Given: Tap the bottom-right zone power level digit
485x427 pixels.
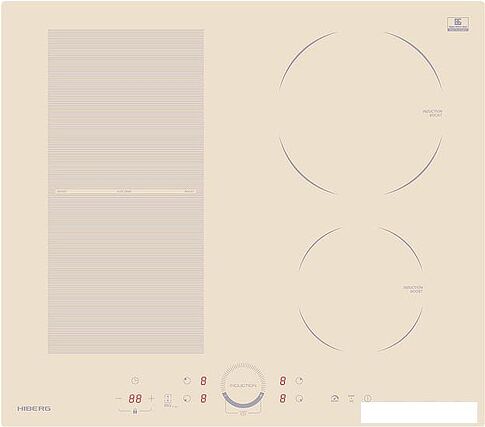Looking at the screenshot, I should point(283,398).
